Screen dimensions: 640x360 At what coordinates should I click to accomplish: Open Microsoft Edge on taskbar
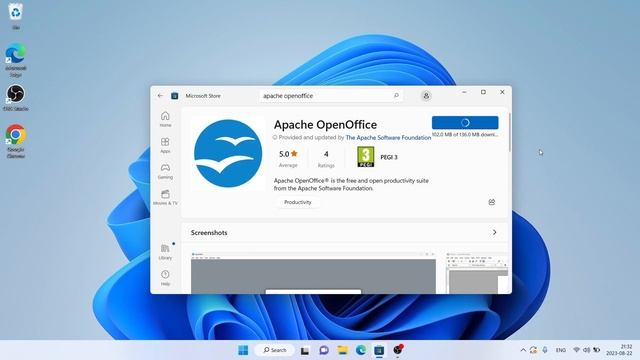pyautogui.click(x=361, y=350)
